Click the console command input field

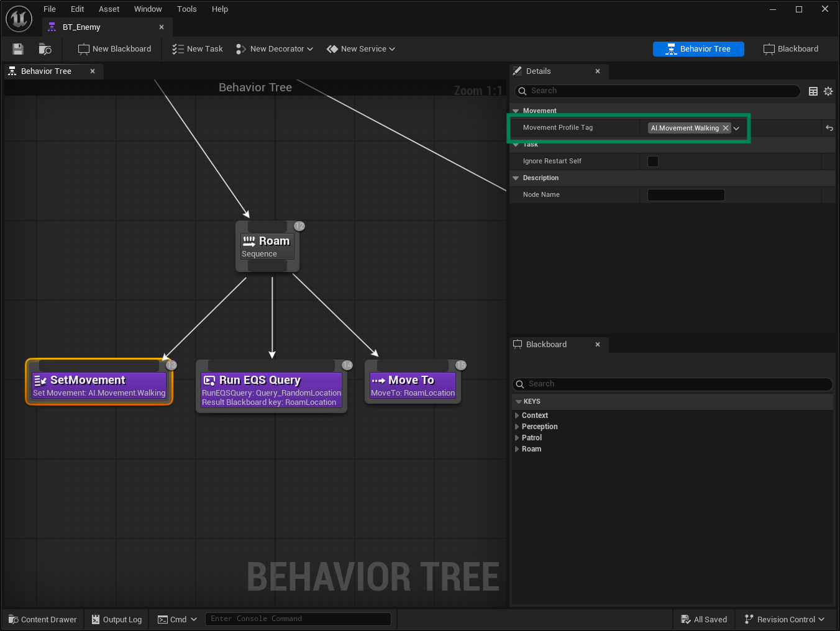pyautogui.click(x=298, y=619)
